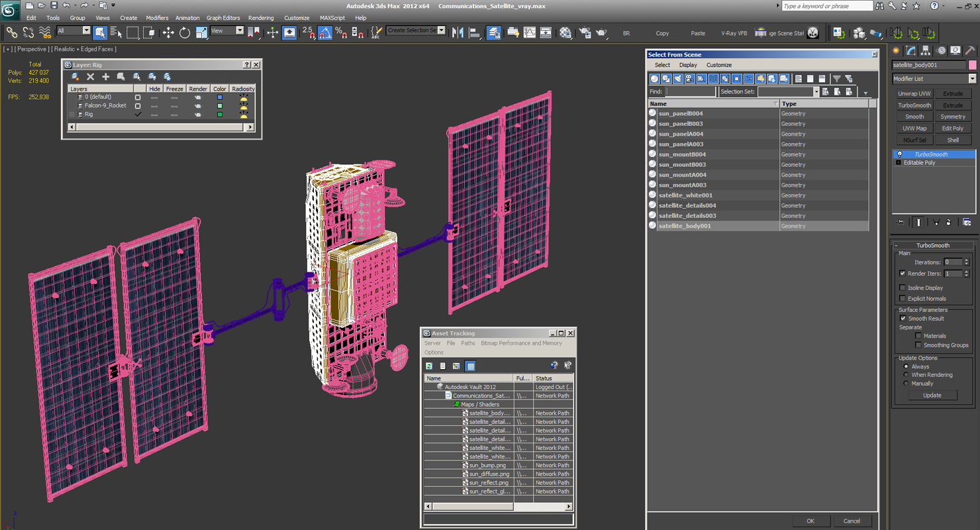Click Name column sort arrow

point(776,104)
